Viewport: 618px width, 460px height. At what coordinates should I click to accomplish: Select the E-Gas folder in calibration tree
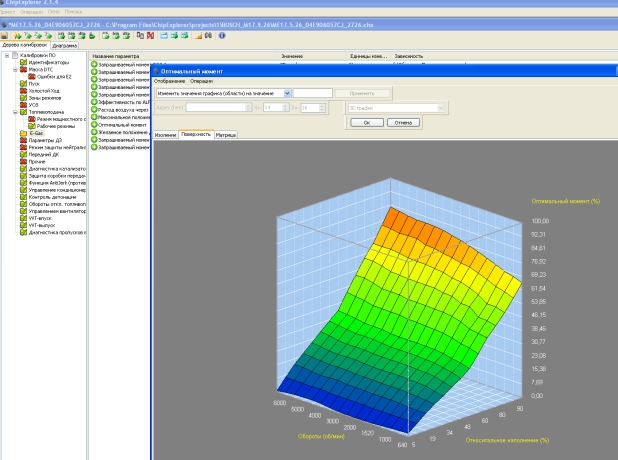(35, 133)
